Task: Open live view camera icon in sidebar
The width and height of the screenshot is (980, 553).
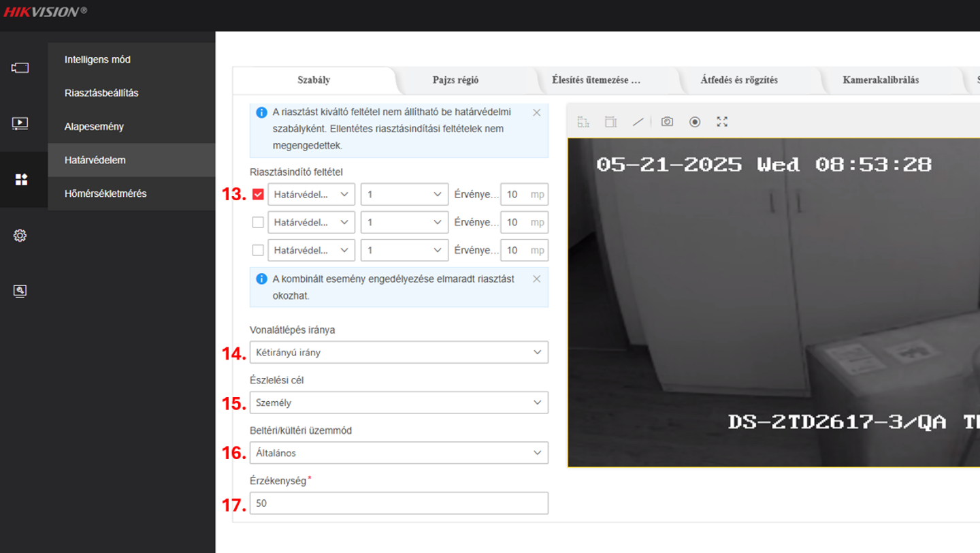Action: pos(20,68)
